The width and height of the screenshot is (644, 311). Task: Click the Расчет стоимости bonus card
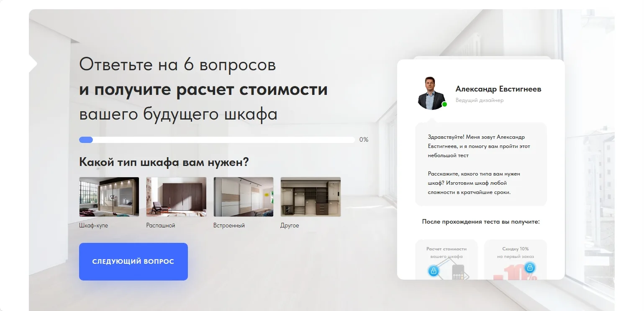coord(446,259)
